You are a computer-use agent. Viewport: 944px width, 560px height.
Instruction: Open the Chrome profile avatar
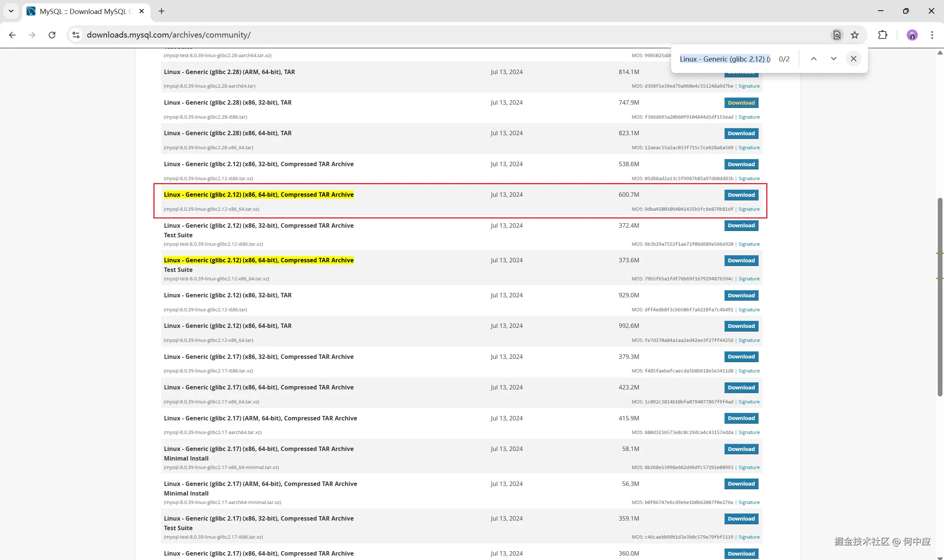click(x=912, y=35)
